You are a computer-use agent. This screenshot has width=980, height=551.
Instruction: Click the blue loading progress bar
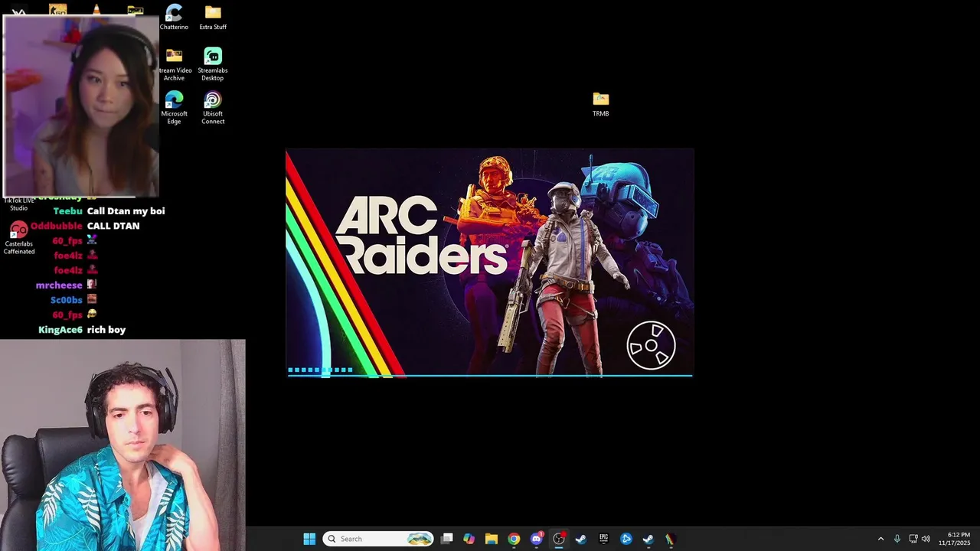click(x=489, y=374)
